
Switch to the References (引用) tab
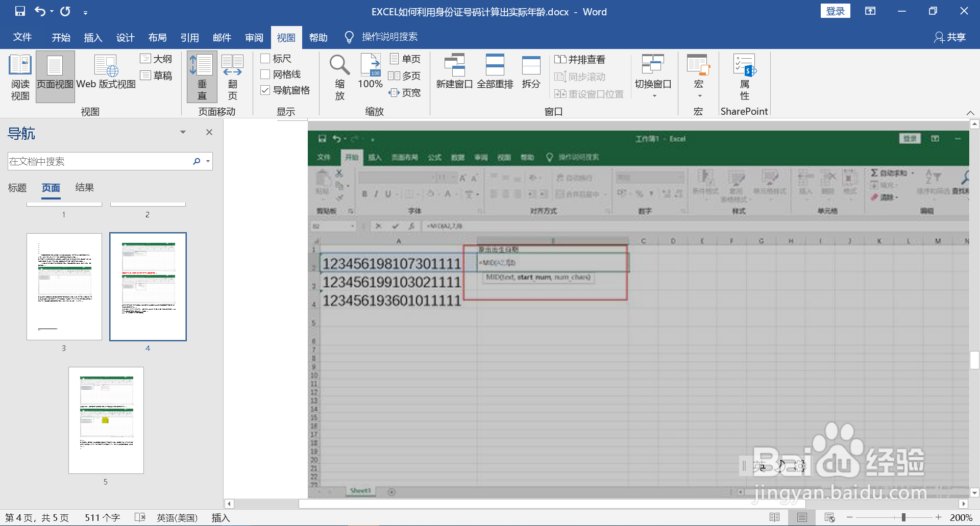[190, 37]
